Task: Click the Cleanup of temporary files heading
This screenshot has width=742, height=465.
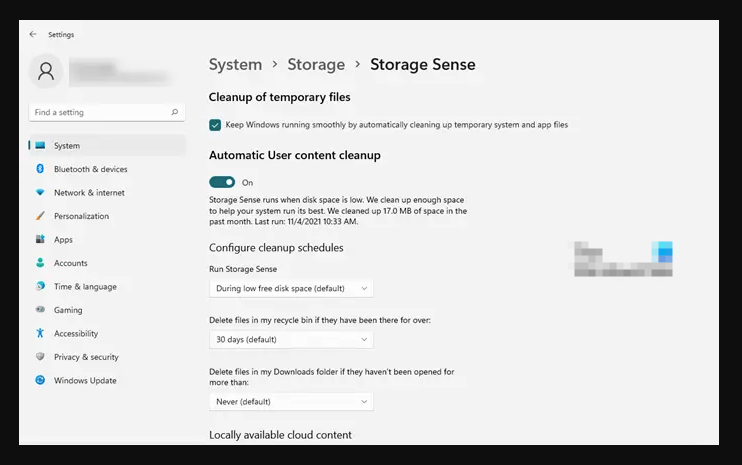Action: 280,97
